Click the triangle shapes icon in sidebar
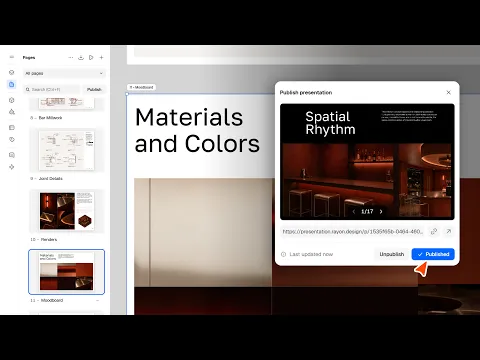 [12, 112]
